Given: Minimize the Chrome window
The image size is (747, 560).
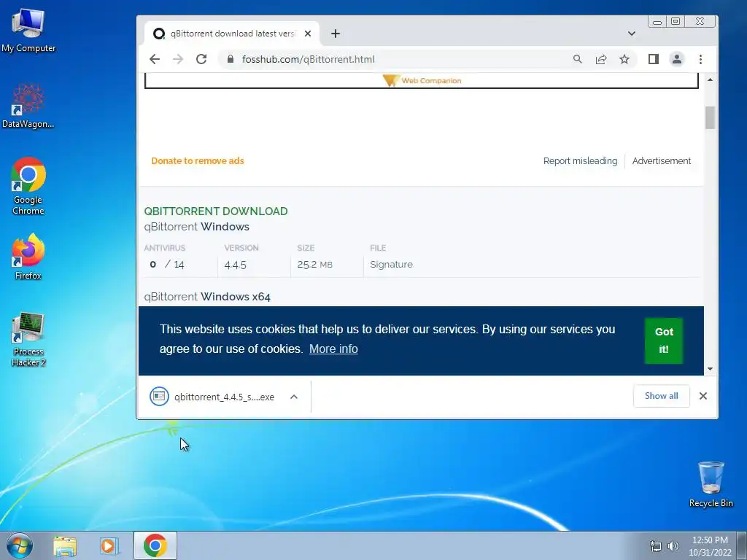Looking at the screenshot, I should click(657, 21).
